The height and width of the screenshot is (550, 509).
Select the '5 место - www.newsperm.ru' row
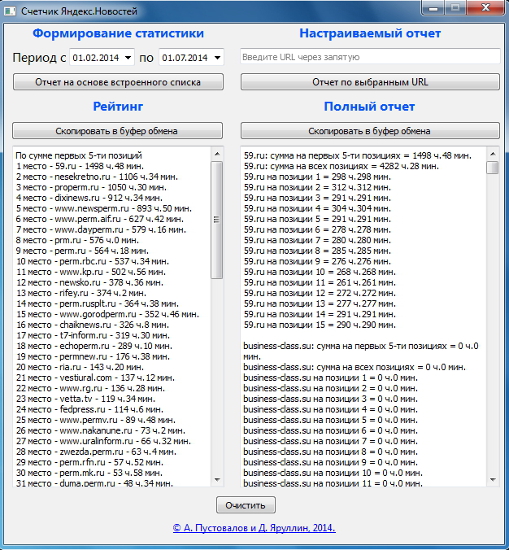(104, 208)
